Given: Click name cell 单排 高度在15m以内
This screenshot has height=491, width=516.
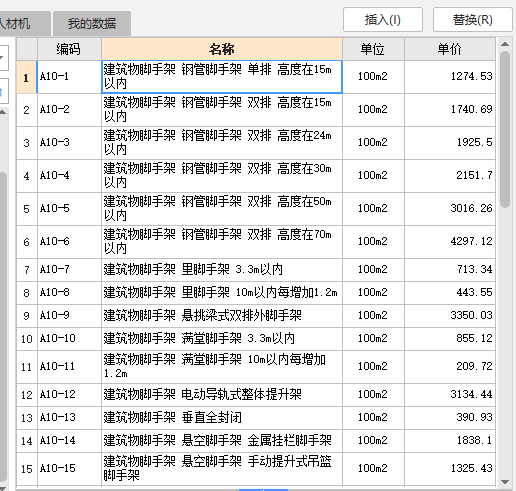Looking at the screenshot, I should (x=222, y=77).
